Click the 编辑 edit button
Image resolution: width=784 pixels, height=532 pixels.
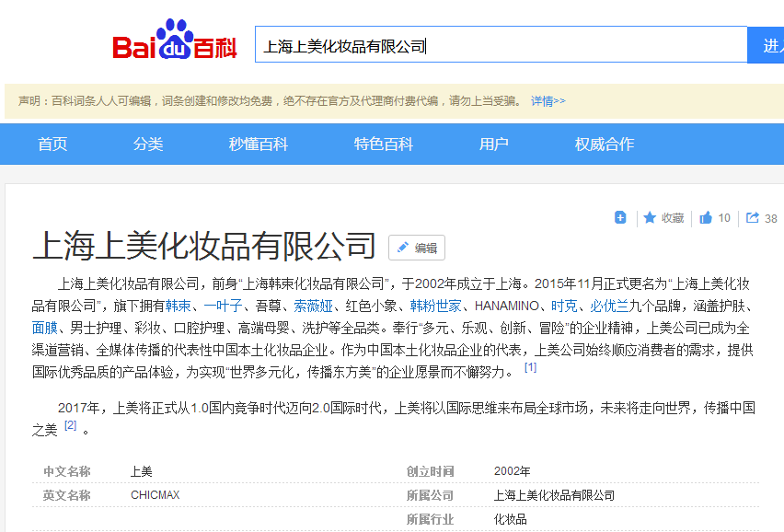[x=417, y=248]
